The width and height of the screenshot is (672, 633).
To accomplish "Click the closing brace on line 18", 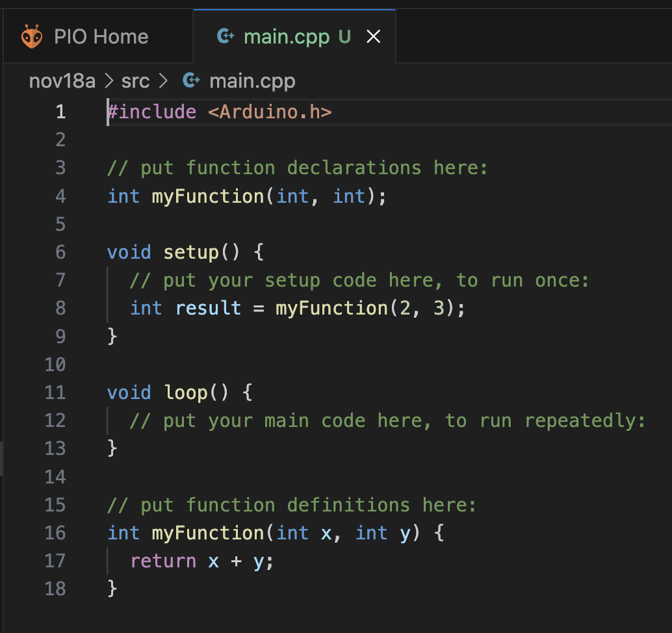I will 112,588.
